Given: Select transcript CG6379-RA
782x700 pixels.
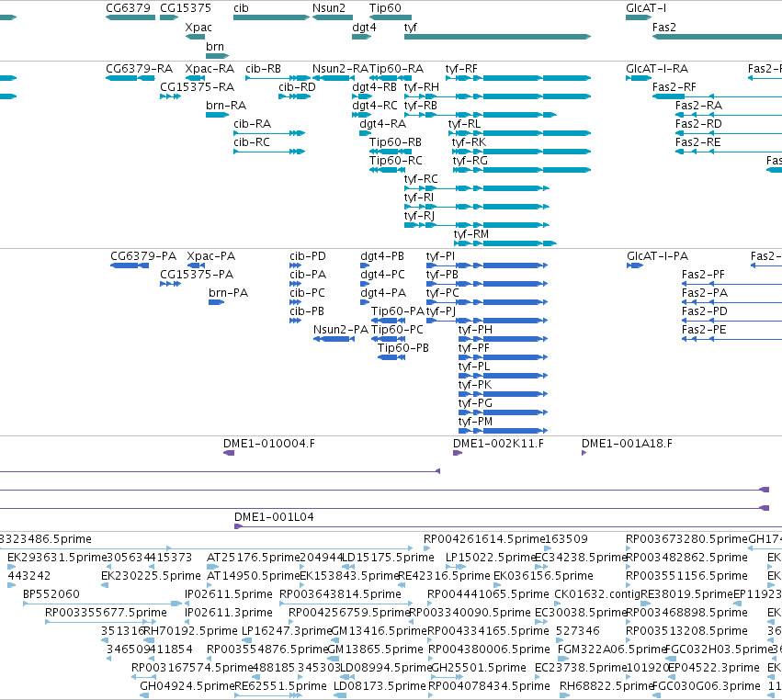Looking at the screenshot, I should (130, 78).
